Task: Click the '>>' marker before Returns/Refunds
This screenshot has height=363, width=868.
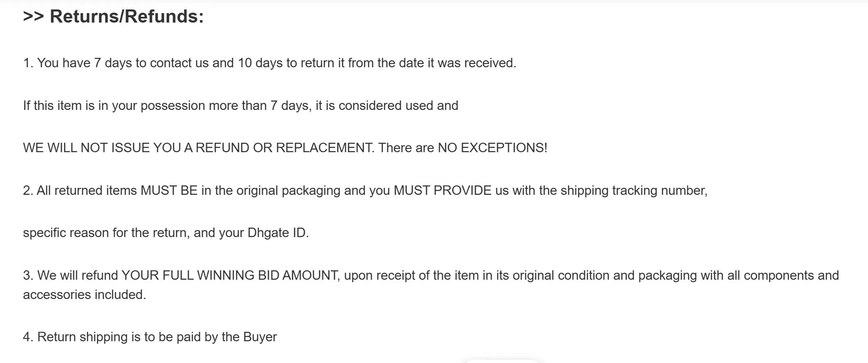Action: coord(33,17)
